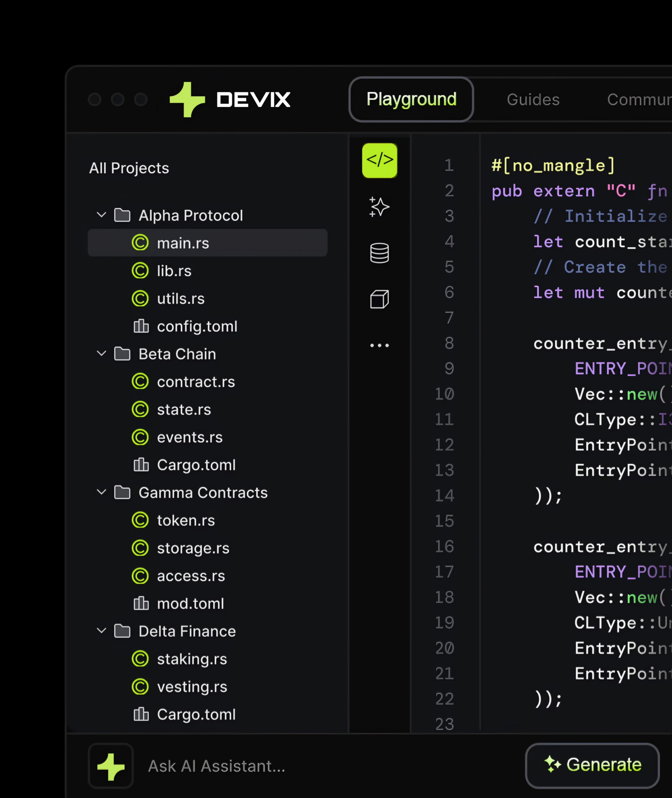672x798 pixels.
Task: Click line number 1 in the gutter
Action: point(449,165)
